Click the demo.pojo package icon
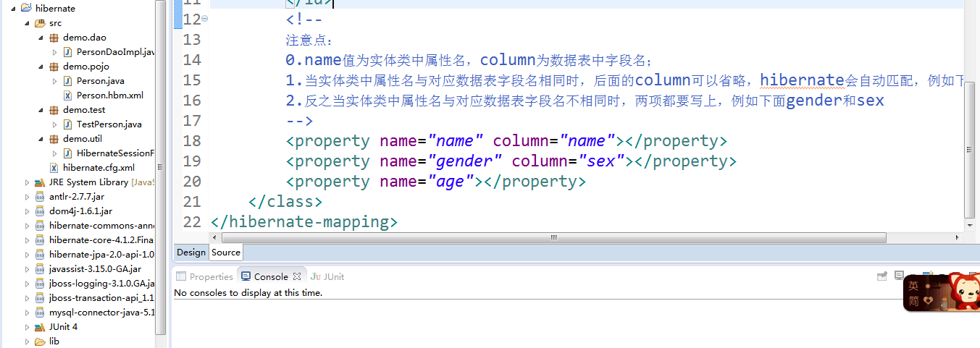 [54, 67]
